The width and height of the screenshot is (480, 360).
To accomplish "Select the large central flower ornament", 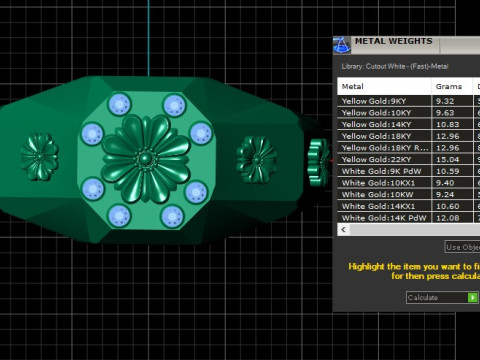I will click(146, 159).
